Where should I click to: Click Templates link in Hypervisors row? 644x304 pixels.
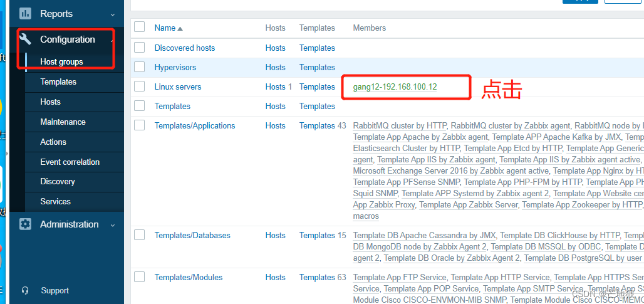tap(317, 67)
